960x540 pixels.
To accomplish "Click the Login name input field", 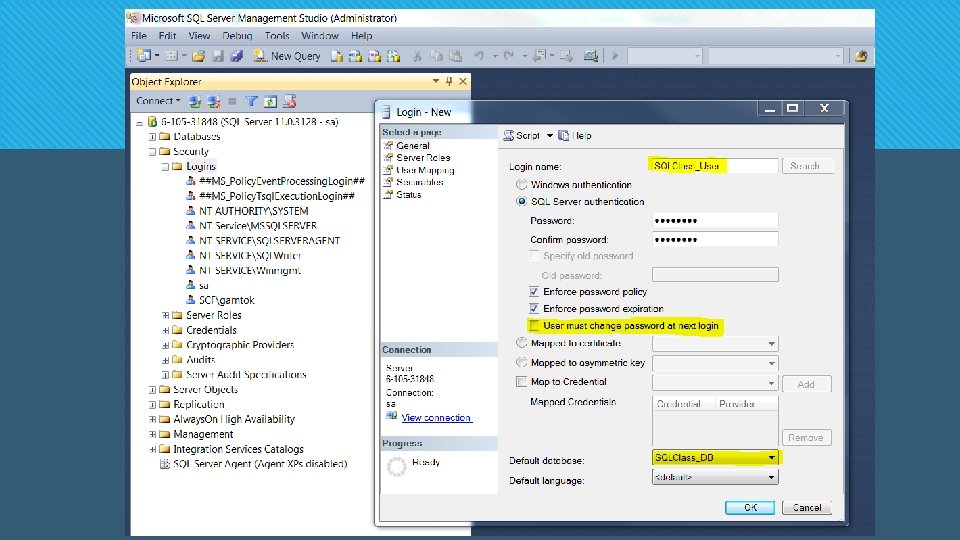I will 715,166.
